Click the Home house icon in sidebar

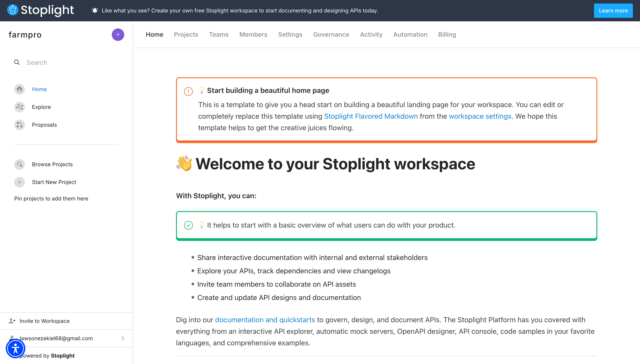20,89
